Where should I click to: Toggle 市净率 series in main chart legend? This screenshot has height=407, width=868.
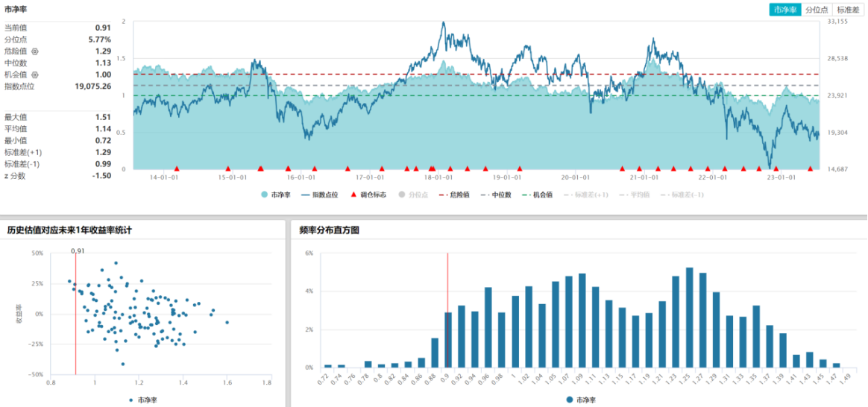[276, 195]
